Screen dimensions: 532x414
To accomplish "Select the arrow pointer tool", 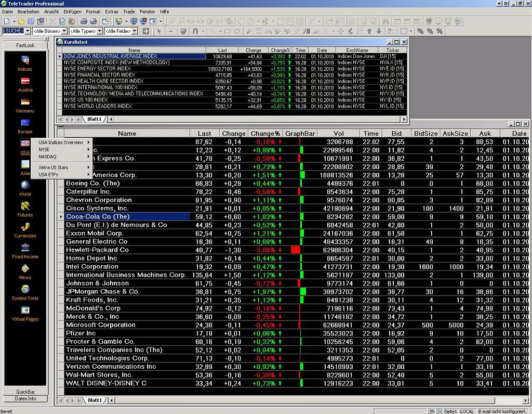I will [159, 31].
